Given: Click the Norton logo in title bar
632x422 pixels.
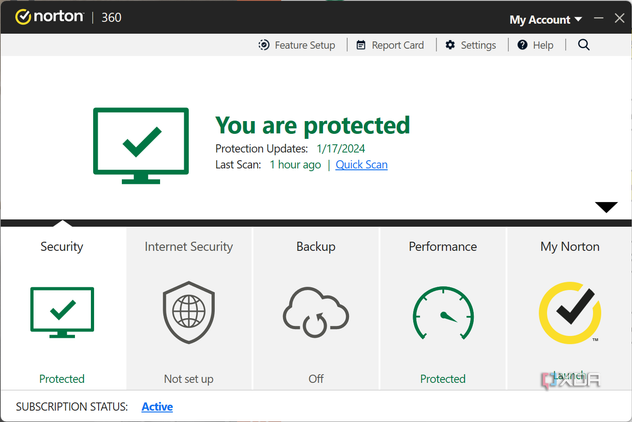Looking at the screenshot, I should coord(49,17).
